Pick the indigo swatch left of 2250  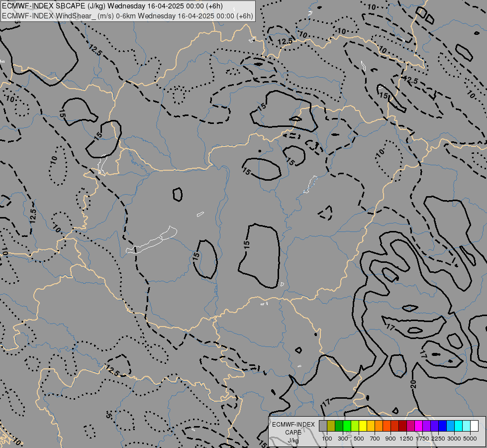coord(434,426)
